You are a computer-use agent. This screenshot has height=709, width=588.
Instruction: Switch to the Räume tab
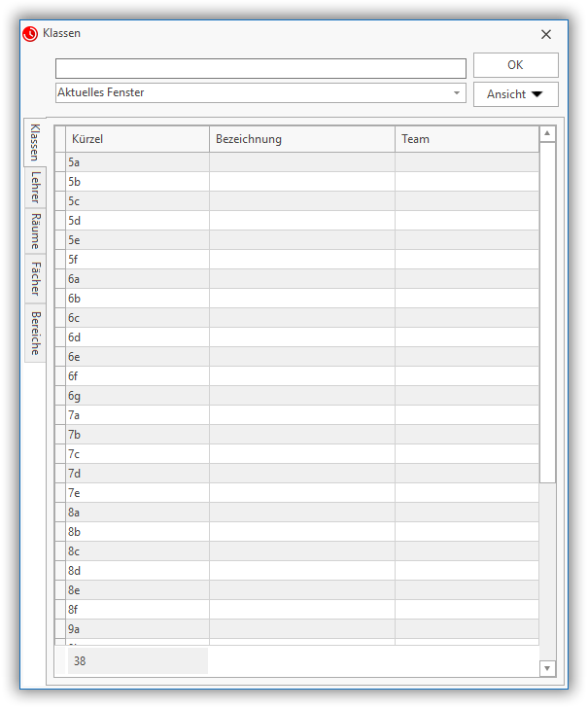[x=36, y=231]
